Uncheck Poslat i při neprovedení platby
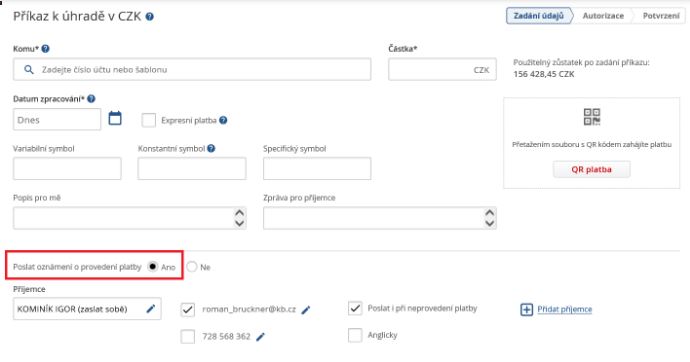Screen dimensions: 690x362 [x=355, y=308]
